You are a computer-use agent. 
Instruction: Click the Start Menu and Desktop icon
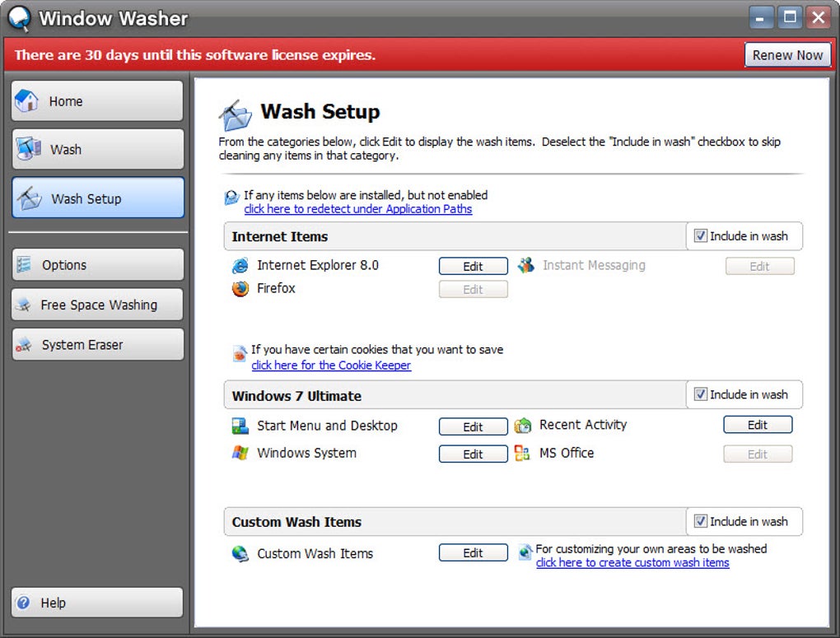click(x=240, y=426)
